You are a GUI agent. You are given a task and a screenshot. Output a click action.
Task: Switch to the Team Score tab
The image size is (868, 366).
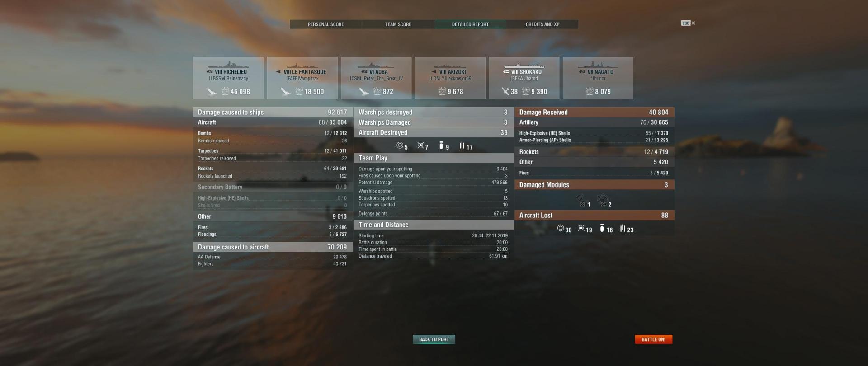(398, 24)
